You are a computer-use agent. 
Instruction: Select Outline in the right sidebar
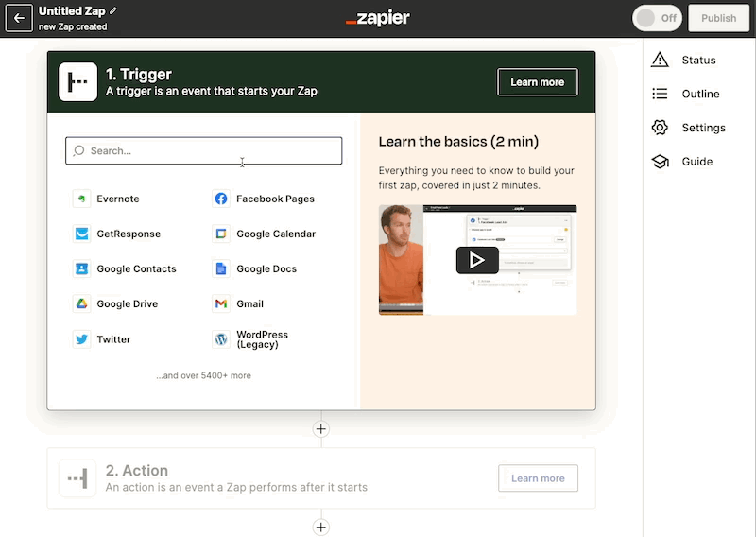click(x=700, y=95)
